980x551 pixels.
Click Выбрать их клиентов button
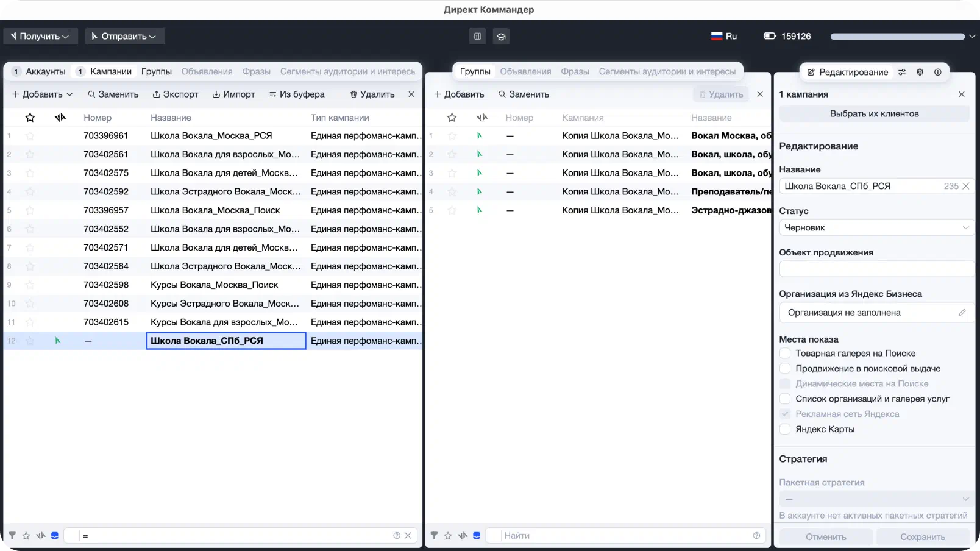click(x=874, y=114)
